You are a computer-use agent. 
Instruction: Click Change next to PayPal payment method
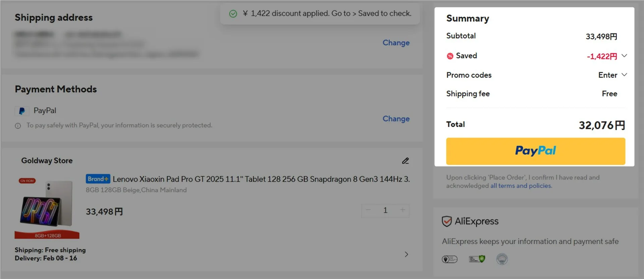[x=396, y=119]
